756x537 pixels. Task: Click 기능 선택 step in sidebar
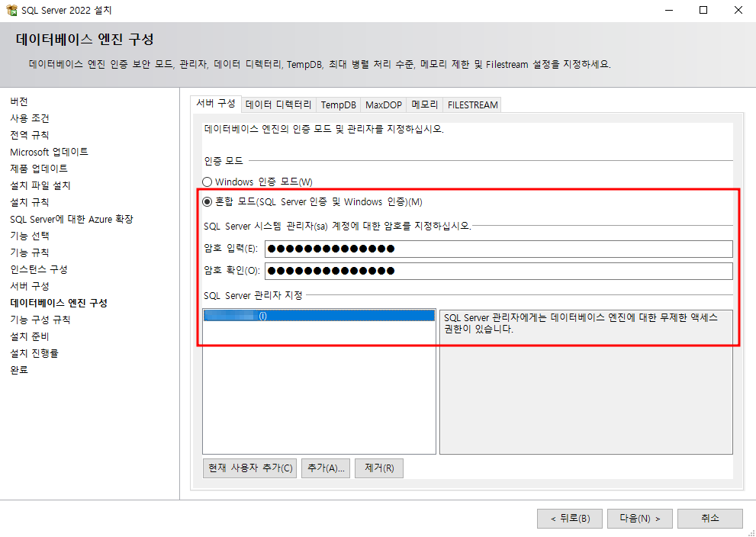click(30, 236)
